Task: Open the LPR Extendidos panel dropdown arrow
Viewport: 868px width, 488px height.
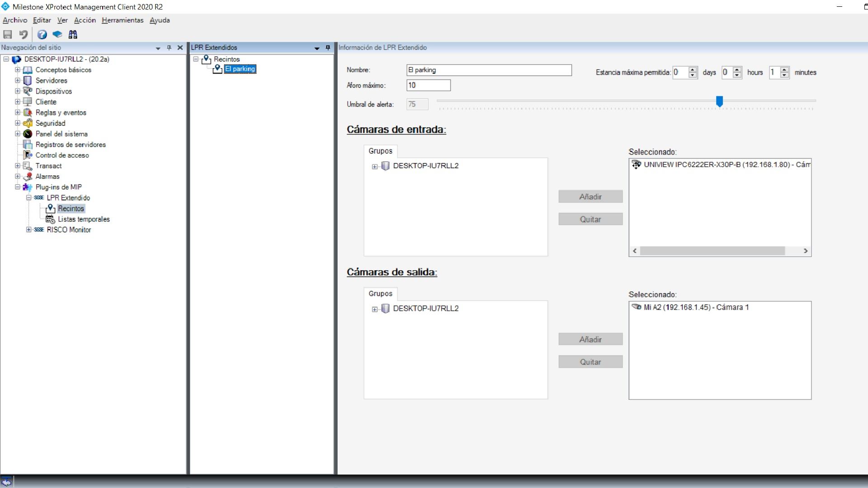Action: click(317, 48)
